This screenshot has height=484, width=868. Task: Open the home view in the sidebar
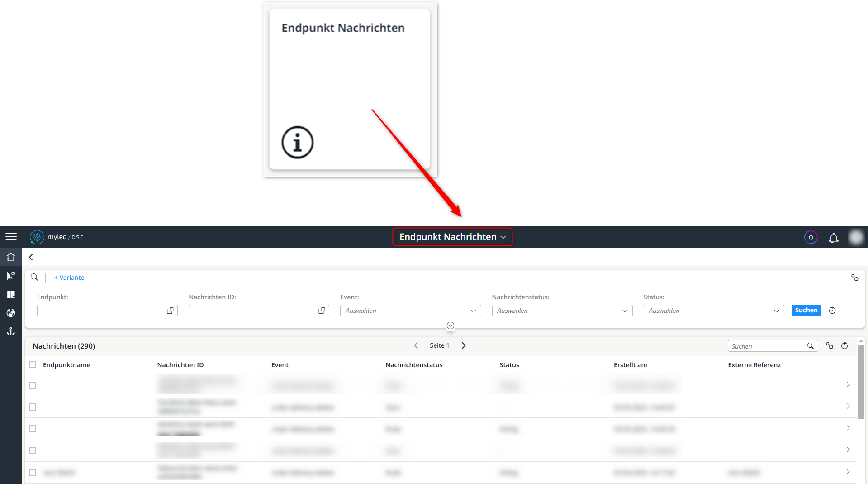pyautogui.click(x=10, y=257)
